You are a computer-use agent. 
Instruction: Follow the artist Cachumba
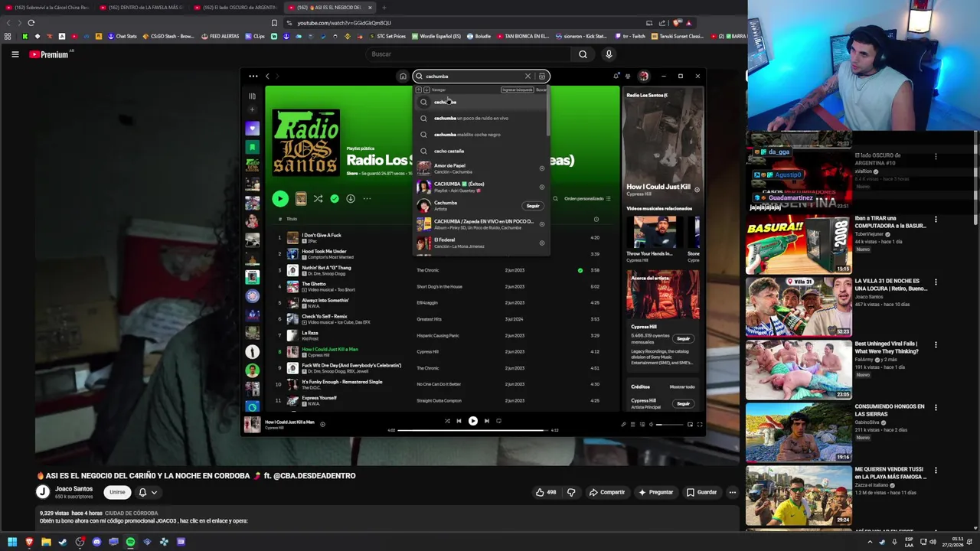(533, 206)
